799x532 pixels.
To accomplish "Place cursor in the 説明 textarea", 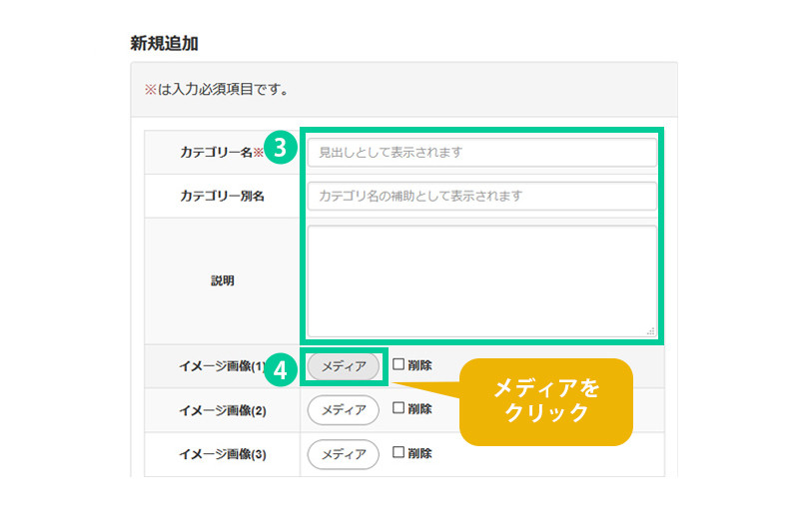I will (481, 280).
